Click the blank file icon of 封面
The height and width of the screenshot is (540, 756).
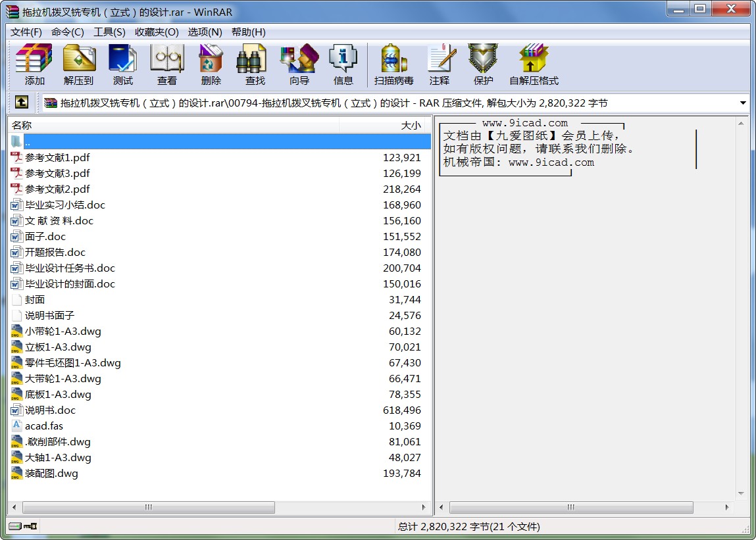pos(17,299)
